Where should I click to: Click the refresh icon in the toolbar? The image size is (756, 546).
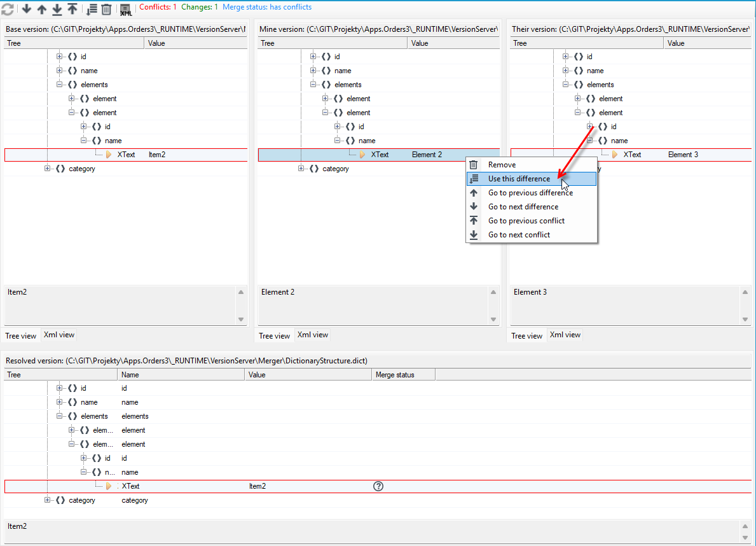click(x=7, y=9)
